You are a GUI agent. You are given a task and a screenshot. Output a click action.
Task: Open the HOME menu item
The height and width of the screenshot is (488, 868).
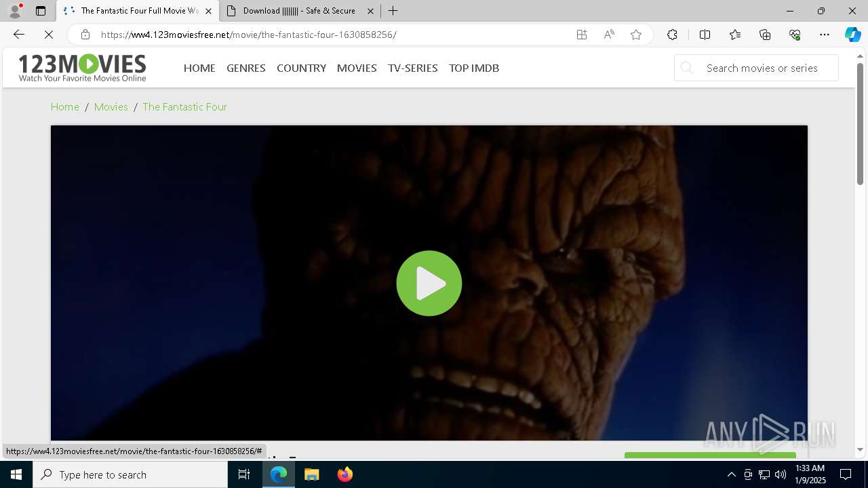pyautogui.click(x=199, y=68)
